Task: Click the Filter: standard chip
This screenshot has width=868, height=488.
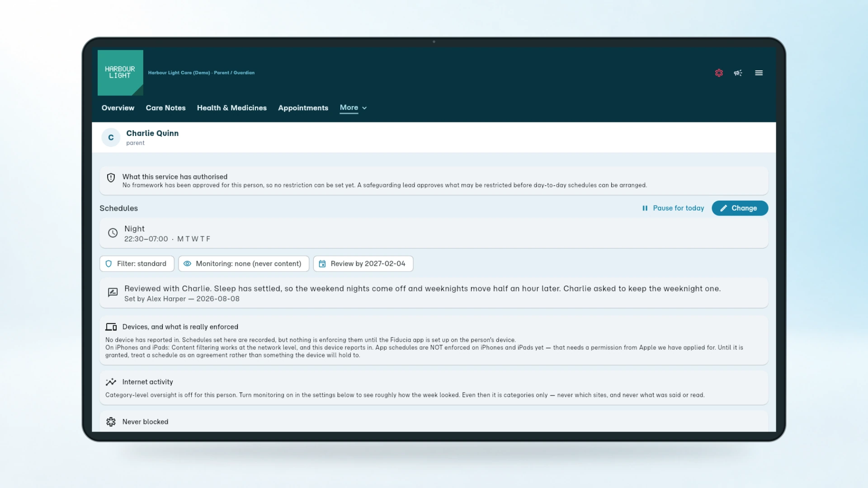Action: point(137,264)
